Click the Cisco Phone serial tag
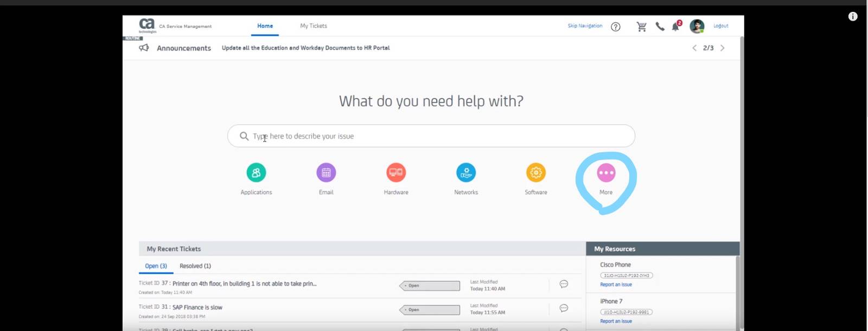The image size is (868, 331). [626, 275]
